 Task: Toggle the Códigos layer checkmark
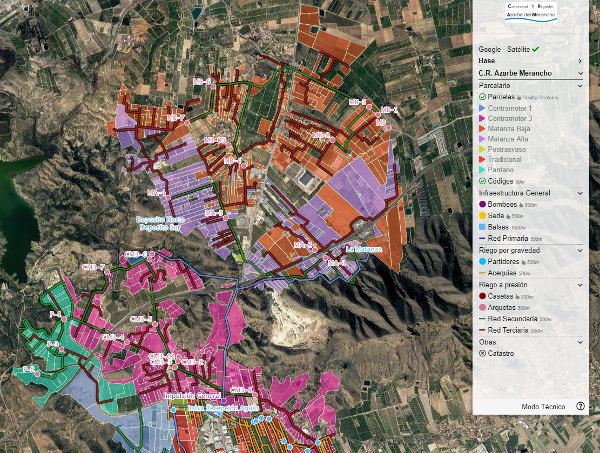[x=483, y=181]
